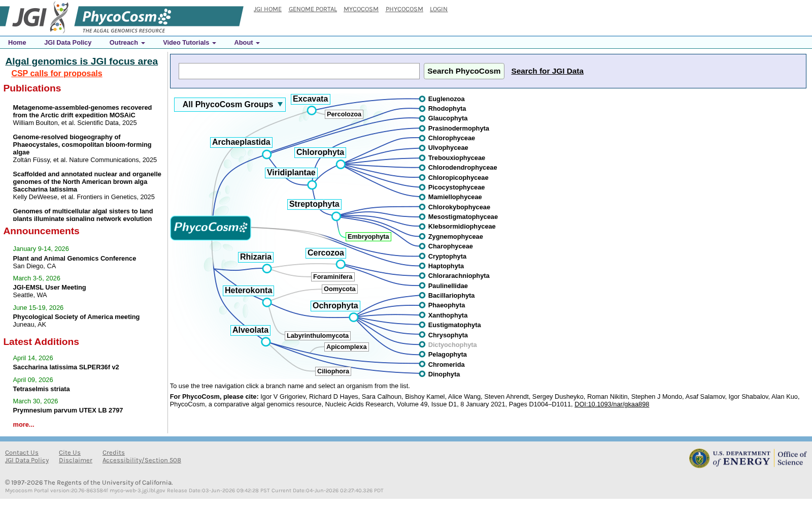Click the Viridiplantae branch node circle
This screenshot has height=508, width=812.
(x=312, y=185)
